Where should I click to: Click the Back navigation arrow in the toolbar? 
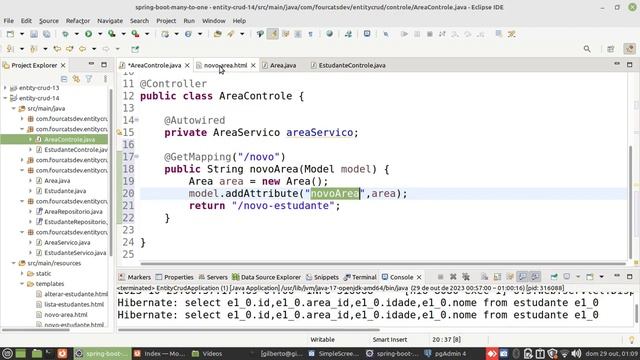(x=82, y=49)
